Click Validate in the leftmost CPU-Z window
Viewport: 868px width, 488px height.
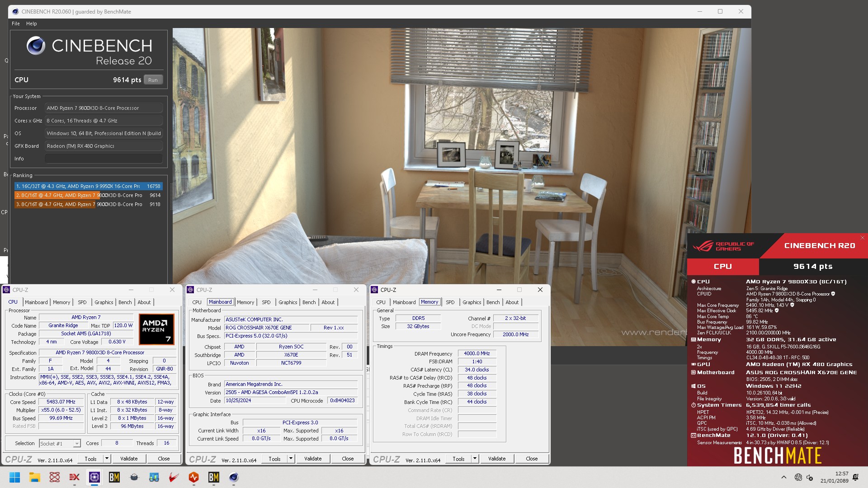pos(129,459)
